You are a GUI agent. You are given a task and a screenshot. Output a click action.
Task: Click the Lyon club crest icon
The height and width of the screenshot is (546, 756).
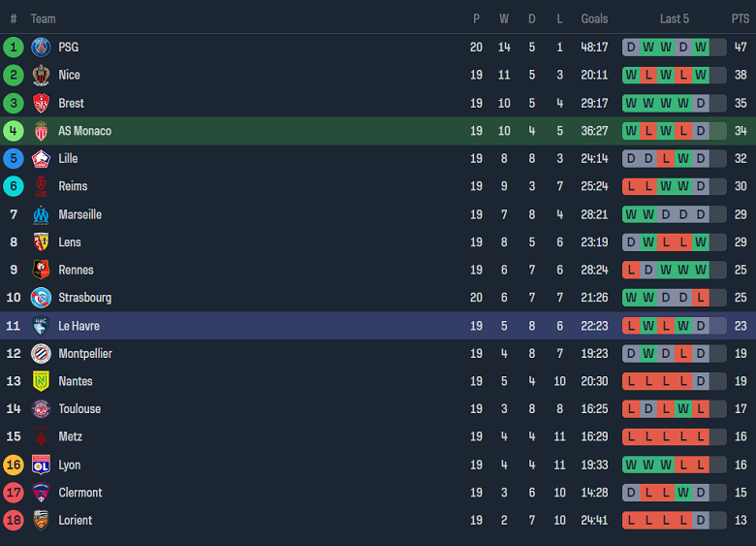[x=41, y=465]
